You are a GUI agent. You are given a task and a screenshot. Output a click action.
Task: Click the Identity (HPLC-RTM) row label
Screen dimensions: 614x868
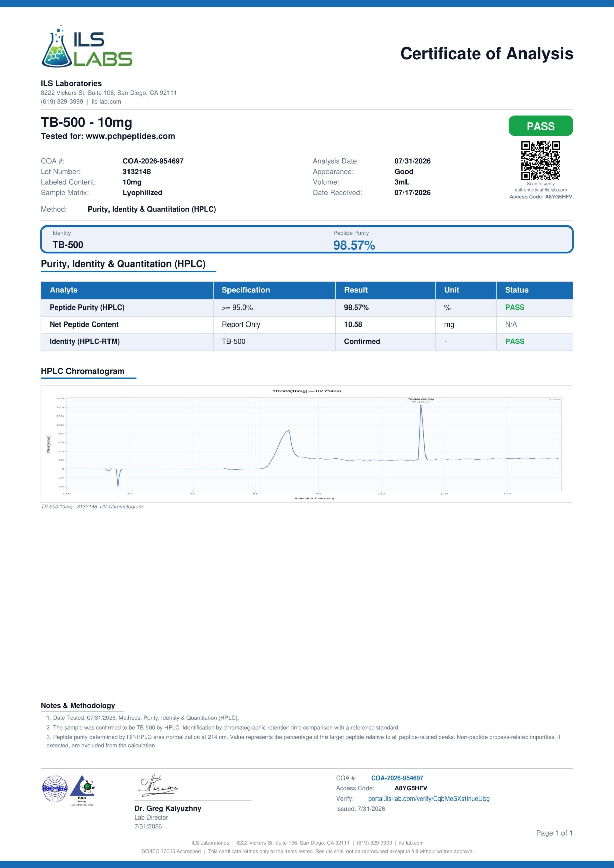point(85,341)
